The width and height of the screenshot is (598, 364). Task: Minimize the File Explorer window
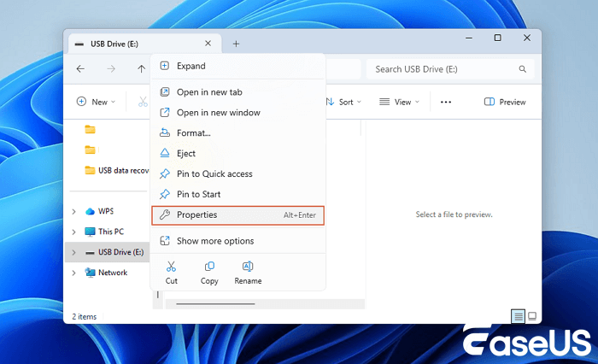pos(469,38)
